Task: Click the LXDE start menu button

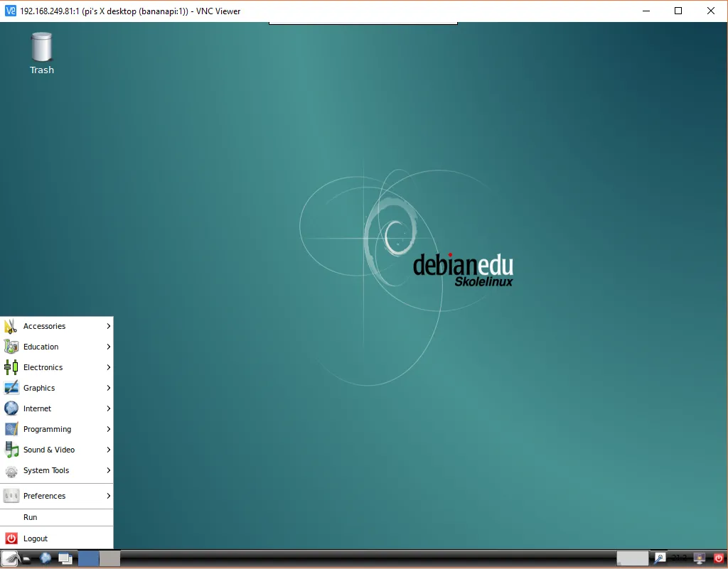Action: 9,558
